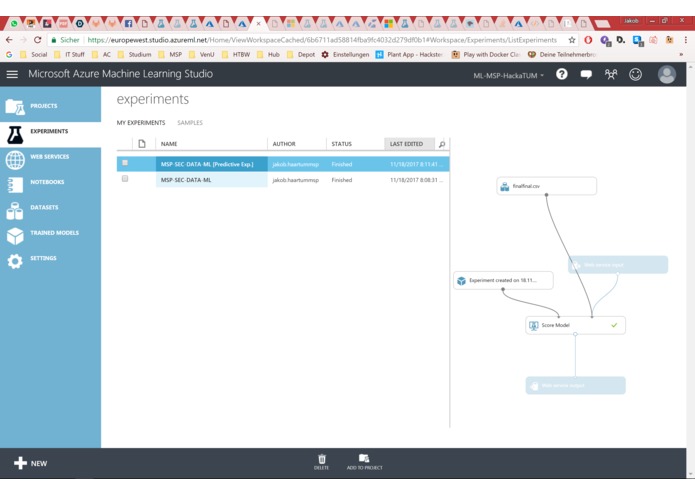The width and height of the screenshot is (695, 494).
Task: Open Play with Docker bookmark
Action: click(x=486, y=54)
